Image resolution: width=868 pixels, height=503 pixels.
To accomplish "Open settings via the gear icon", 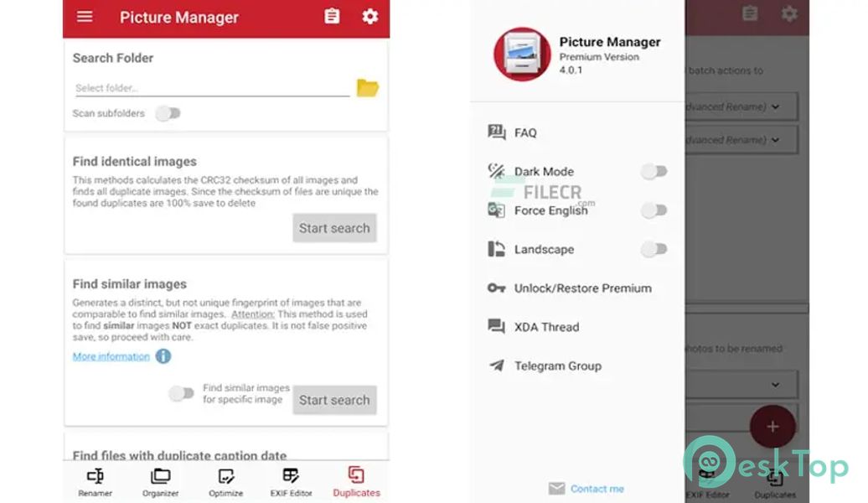I will [369, 17].
